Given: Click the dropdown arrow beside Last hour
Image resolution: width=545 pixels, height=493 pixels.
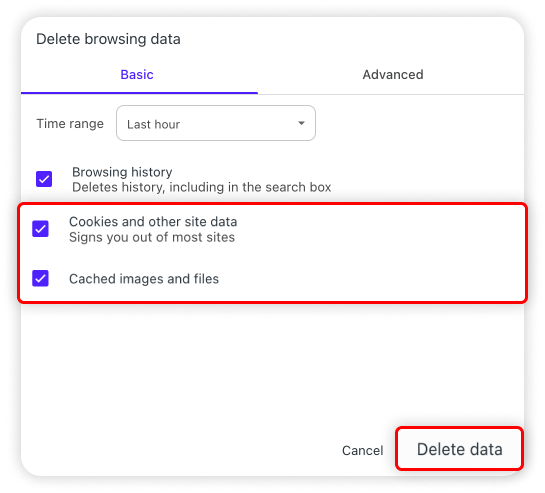Looking at the screenshot, I should tap(301, 123).
